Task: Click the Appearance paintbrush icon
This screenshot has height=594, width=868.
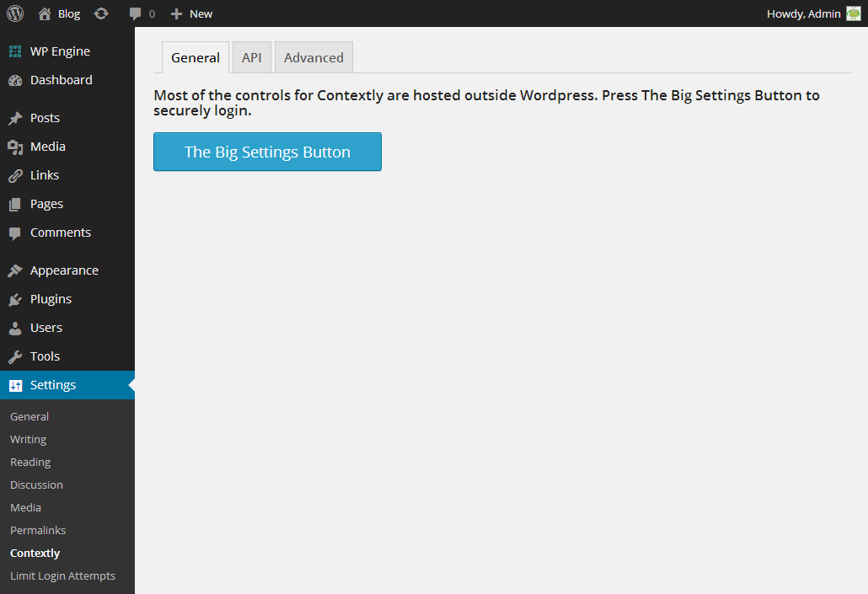Action: click(15, 270)
